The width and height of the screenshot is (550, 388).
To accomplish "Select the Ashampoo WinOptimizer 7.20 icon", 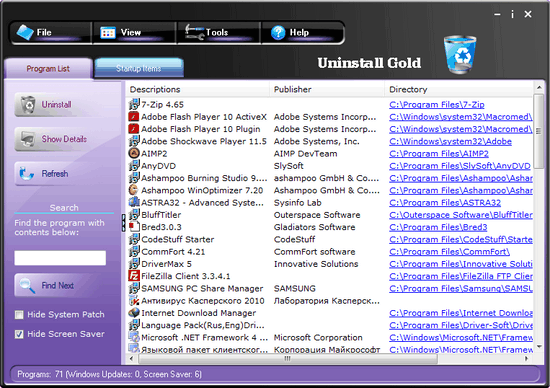I will (134, 190).
